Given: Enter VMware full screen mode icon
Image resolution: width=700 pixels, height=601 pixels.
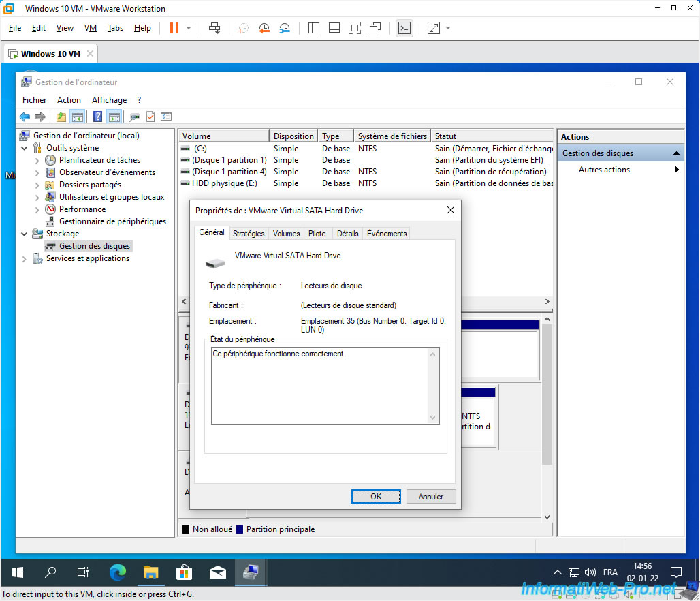Looking at the screenshot, I should pyautogui.click(x=354, y=28).
